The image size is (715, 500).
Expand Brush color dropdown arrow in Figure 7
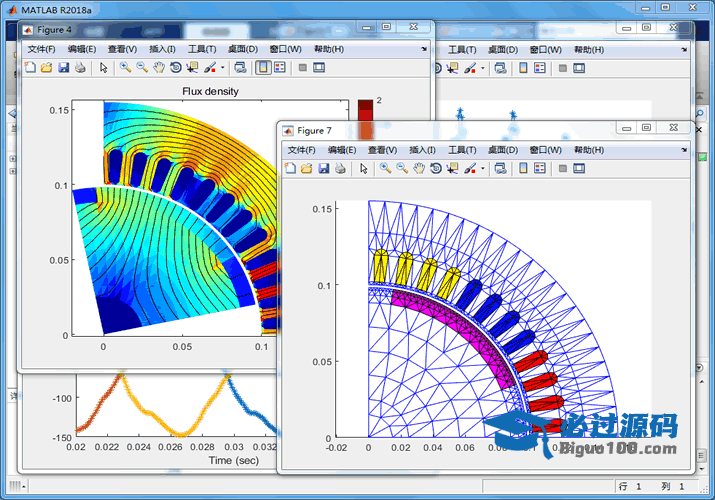(x=483, y=168)
